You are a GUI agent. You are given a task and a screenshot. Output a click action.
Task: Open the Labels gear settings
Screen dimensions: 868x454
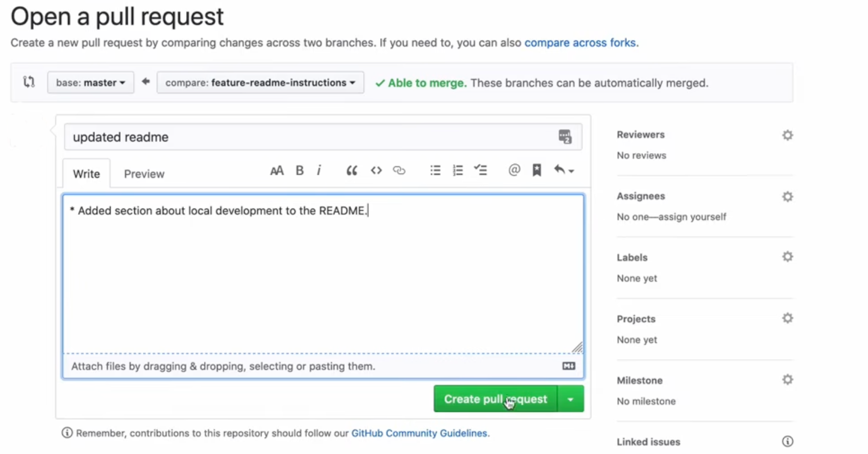[788, 257]
